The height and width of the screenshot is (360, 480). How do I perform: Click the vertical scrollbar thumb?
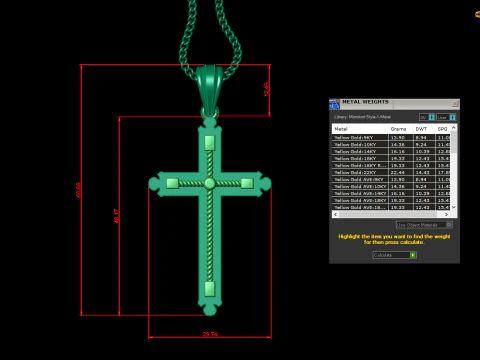(x=453, y=141)
